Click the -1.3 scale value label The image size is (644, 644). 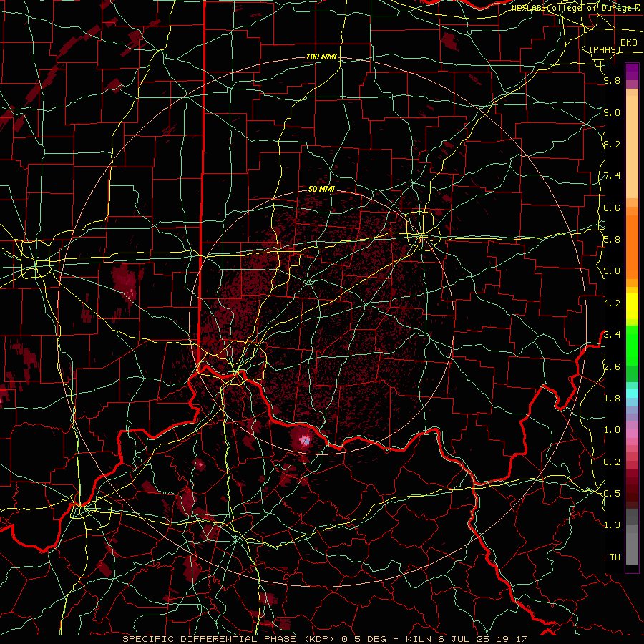(610, 525)
